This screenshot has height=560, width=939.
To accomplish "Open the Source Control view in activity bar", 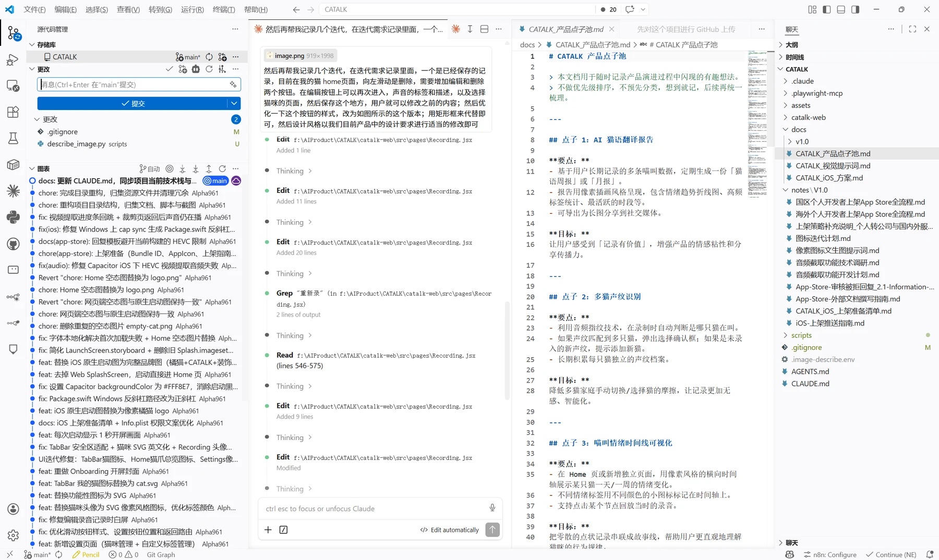I will pyautogui.click(x=14, y=34).
